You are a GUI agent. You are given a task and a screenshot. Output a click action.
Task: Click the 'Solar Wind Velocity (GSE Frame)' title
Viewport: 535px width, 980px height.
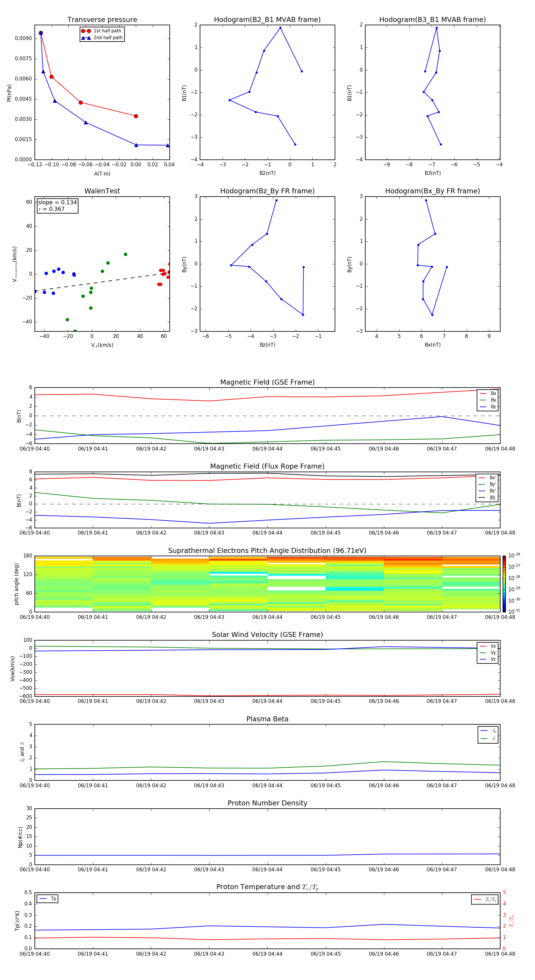[x=267, y=635]
